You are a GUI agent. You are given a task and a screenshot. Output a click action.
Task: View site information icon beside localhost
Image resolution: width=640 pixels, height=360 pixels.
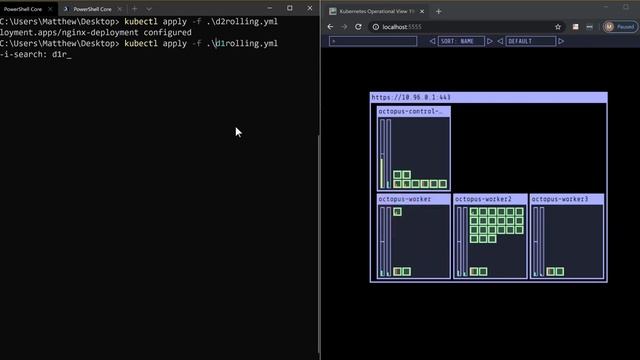pyautogui.click(x=376, y=27)
